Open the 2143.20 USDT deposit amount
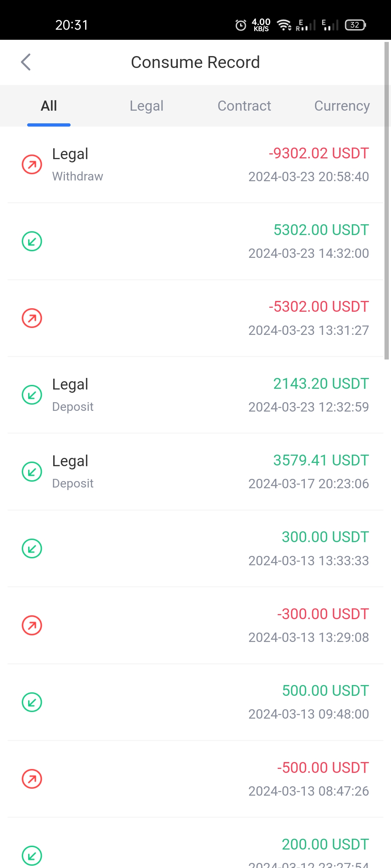Viewport: 391px width, 868px height. coord(321,384)
